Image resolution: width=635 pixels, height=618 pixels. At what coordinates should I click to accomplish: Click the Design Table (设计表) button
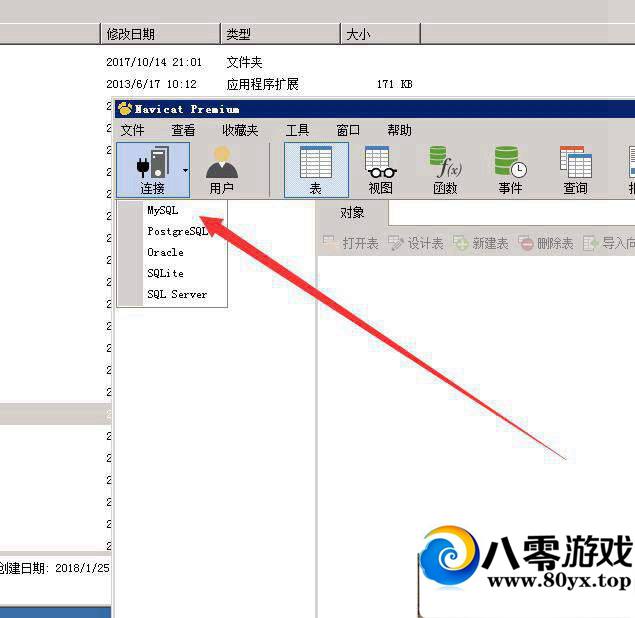tap(416, 243)
